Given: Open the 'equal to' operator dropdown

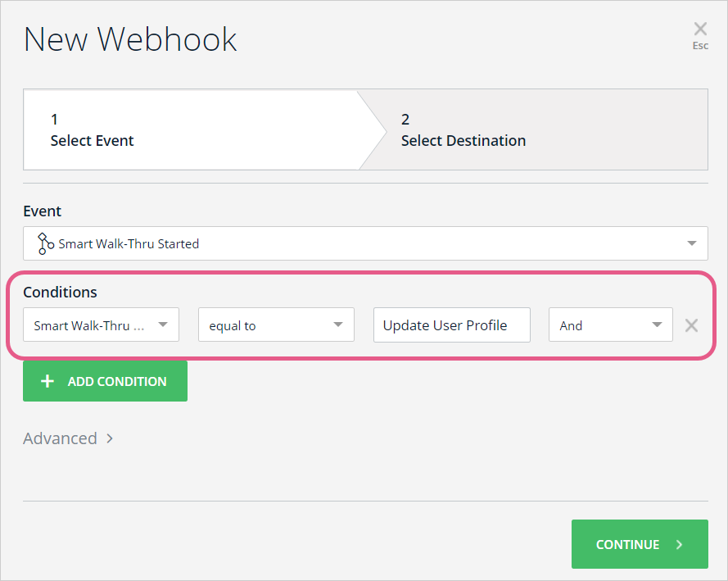Looking at the screenshot, I should 276,325.
